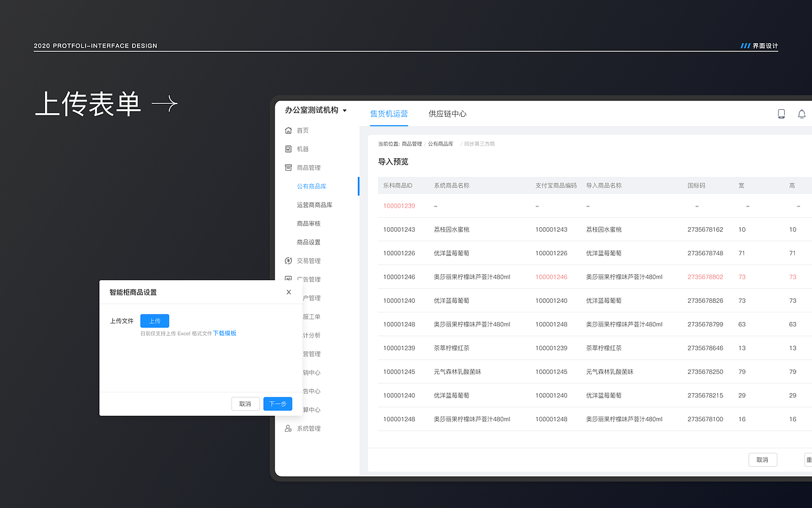812x508 pixels.
Task: Click the barcode value 2735678162
Action: (705, 229)
